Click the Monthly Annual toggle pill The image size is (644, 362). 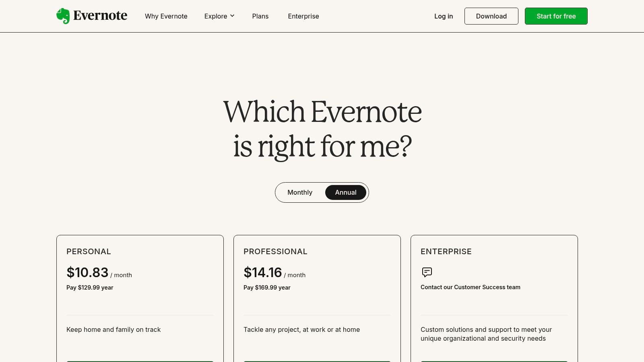322,192
